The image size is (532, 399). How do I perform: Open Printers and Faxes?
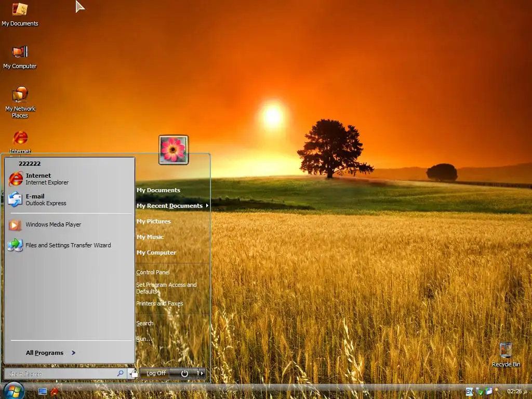coord(159,303)
